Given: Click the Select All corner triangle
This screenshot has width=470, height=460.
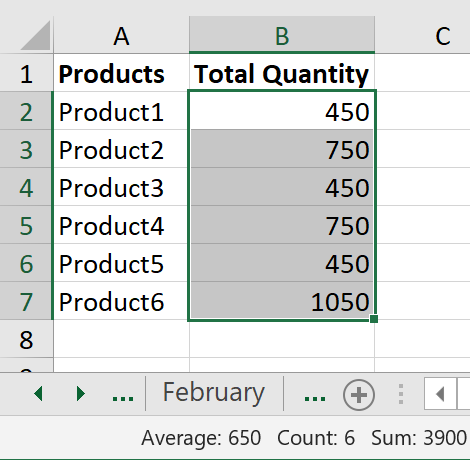Looking at the screenshot, I should [x=36, y=35].
